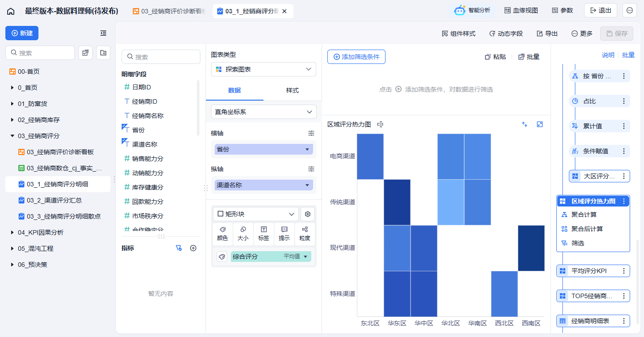Click the 新建 button

tap(22, 33)
